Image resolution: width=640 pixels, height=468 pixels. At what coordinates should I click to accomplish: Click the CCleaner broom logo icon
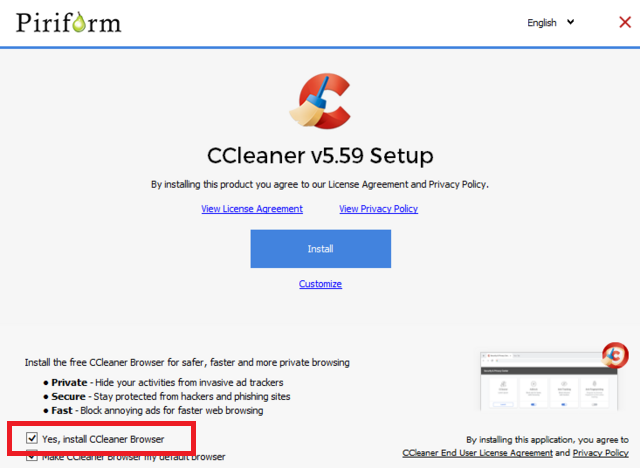pyautogui.click(x=320, y=101)
